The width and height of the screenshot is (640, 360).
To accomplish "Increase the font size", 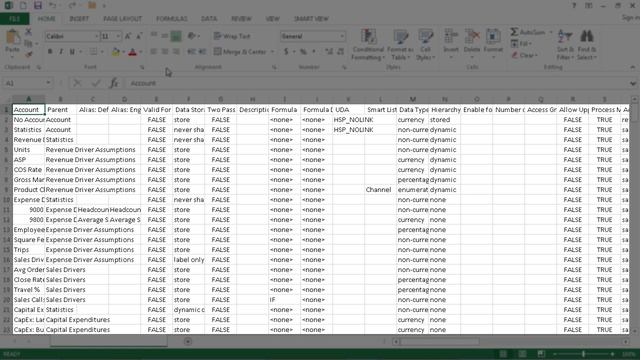I will click(128, 36).
